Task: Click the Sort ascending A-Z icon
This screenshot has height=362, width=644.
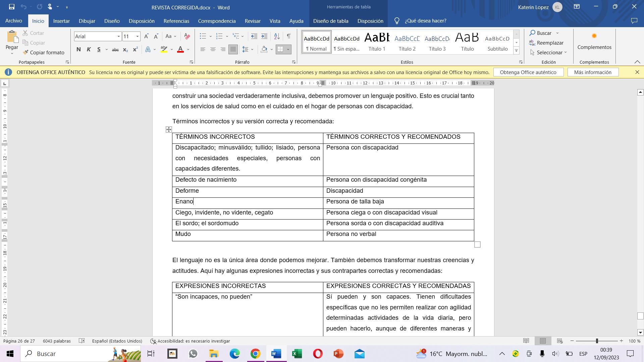Action: 277,36
